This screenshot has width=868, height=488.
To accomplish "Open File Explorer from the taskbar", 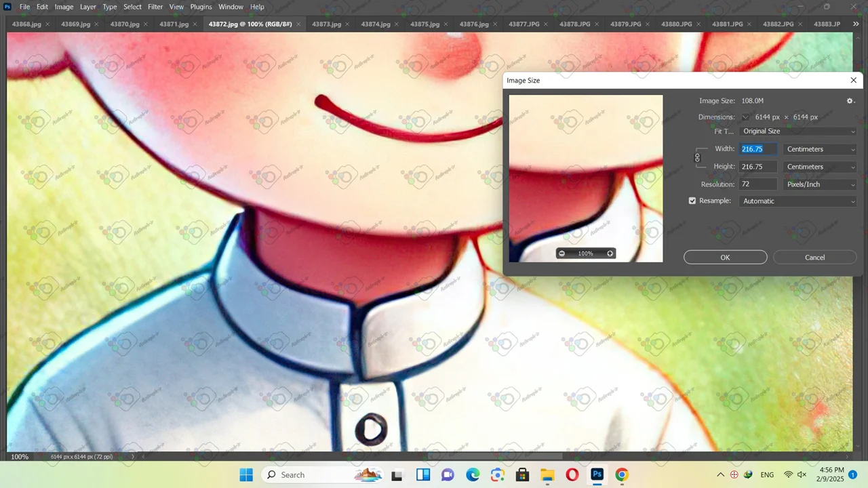I will pos(547,474).
